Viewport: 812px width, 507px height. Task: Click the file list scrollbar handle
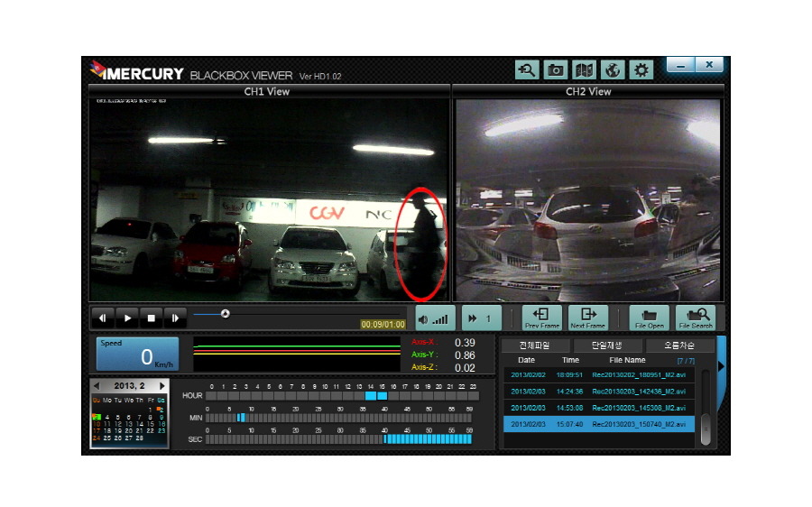click(706, 429)
